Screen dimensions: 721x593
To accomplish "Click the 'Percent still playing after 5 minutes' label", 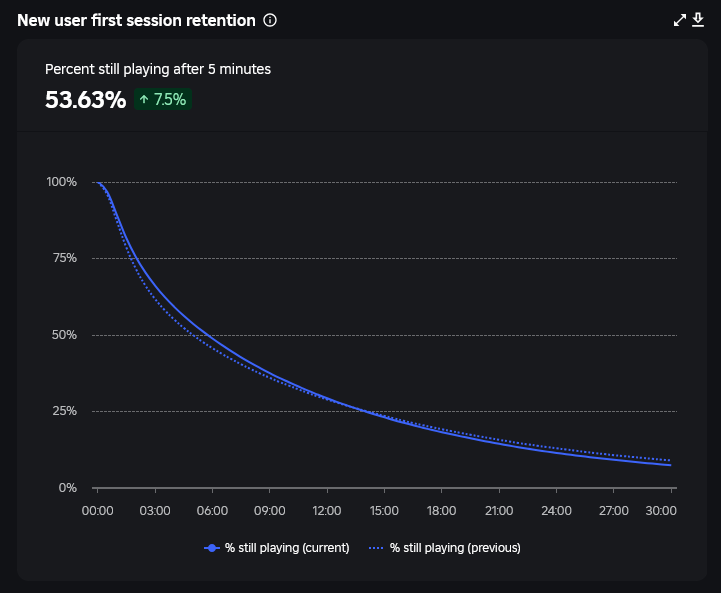I will [158, 69].
